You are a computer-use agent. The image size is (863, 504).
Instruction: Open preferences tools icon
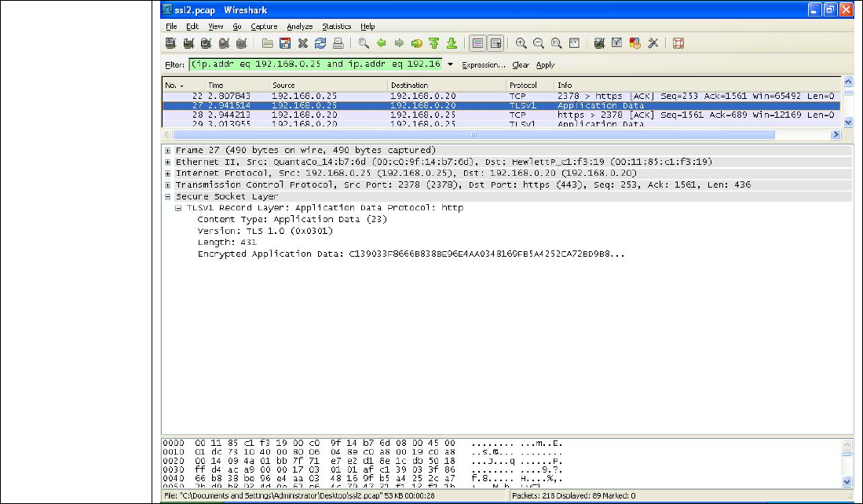tap(653, 43)
